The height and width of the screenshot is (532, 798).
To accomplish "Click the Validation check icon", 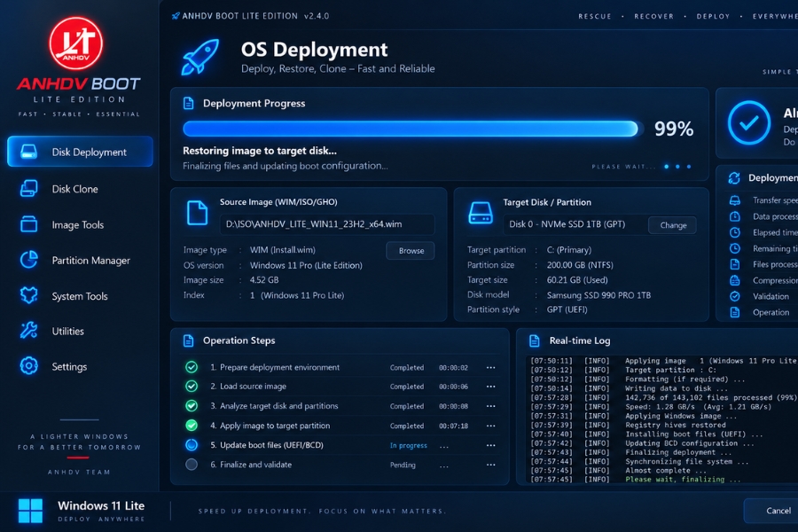I will (x=735, y=296).
